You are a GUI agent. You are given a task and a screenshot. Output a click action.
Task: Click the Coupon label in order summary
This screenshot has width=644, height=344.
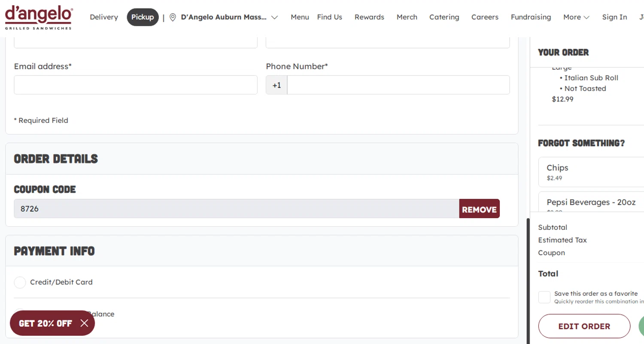551,253
